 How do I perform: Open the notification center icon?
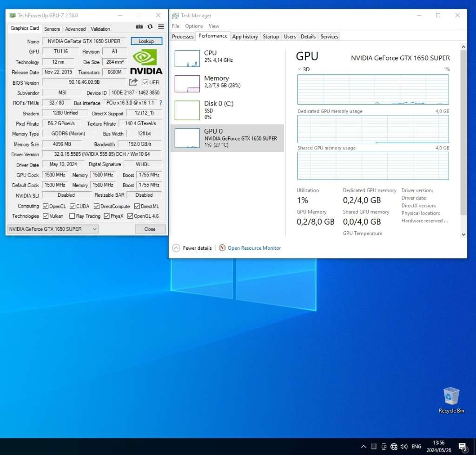[463, 447]
